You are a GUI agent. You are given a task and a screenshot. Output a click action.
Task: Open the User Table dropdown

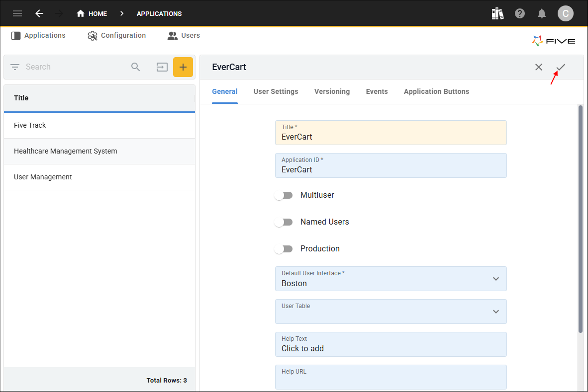pos(495,312)
